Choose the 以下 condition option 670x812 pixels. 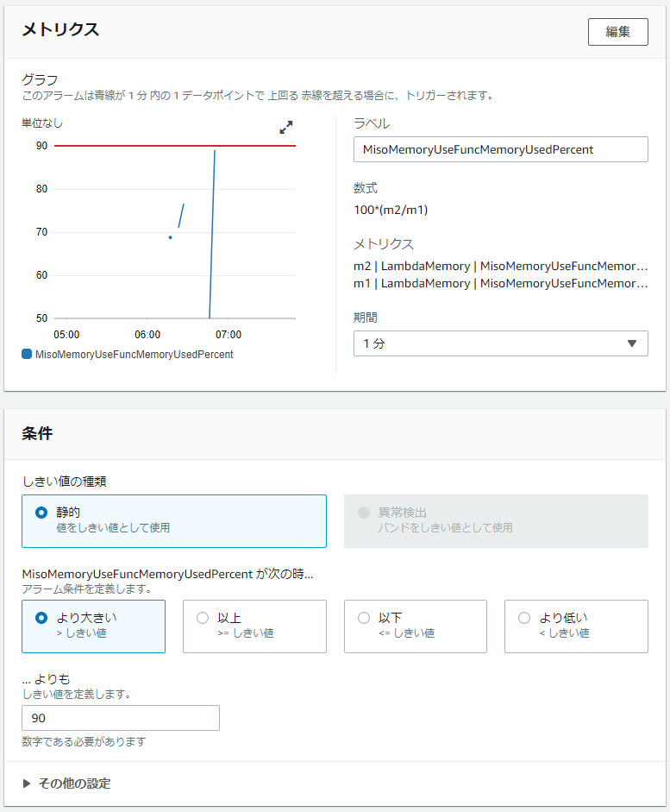click(x=364, y=618)
